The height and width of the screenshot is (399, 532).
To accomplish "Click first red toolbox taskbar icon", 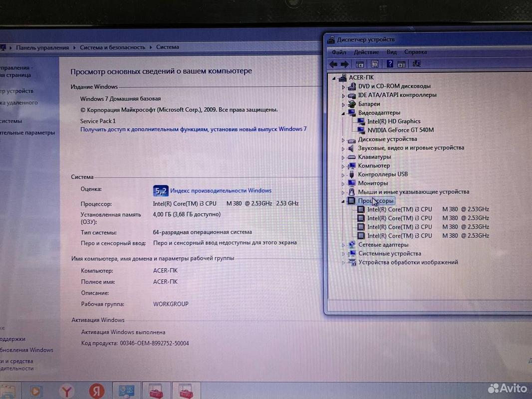I will 156,391.
